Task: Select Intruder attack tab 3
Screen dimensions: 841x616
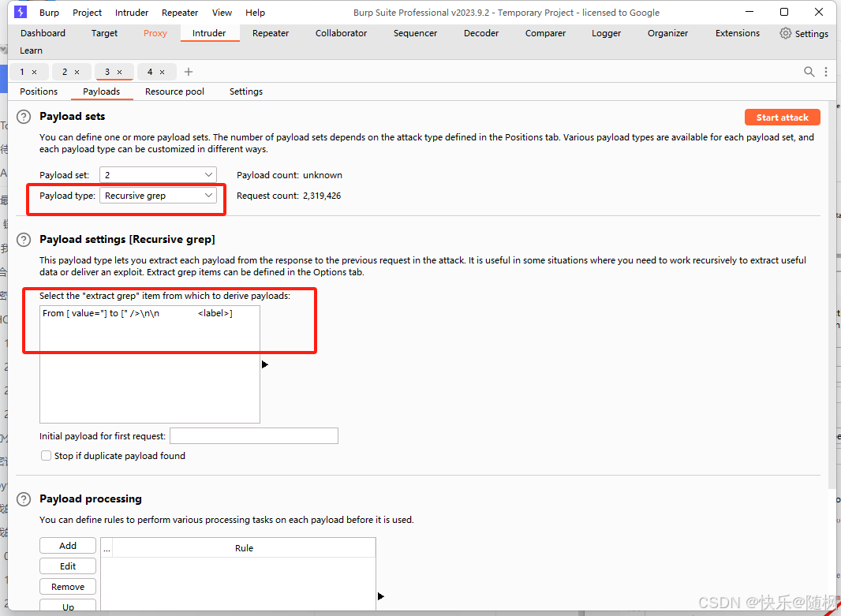Action: click(107, 72)
